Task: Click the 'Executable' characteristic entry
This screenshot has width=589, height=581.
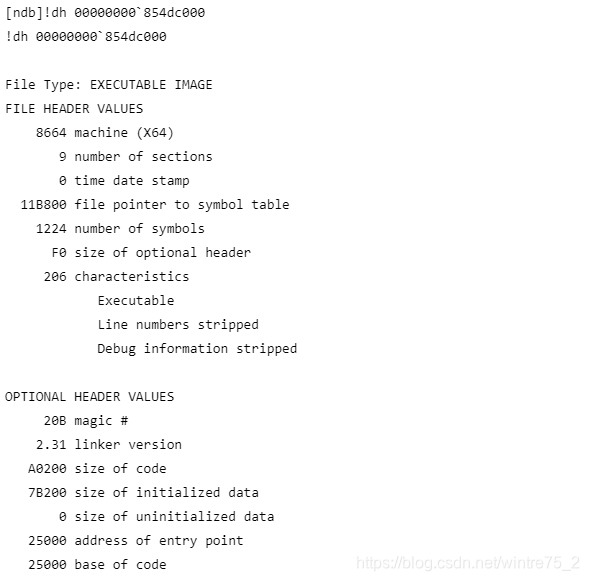Action: (136, 301)
